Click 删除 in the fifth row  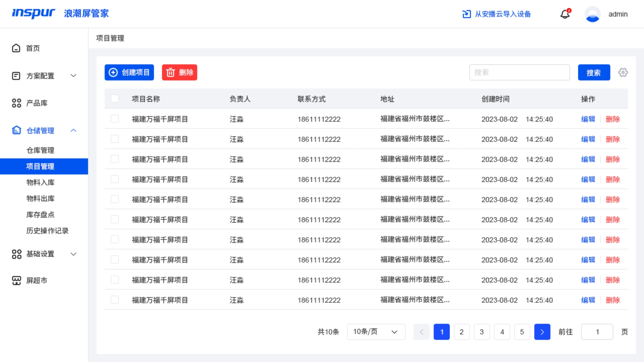[x=613, y=199]
